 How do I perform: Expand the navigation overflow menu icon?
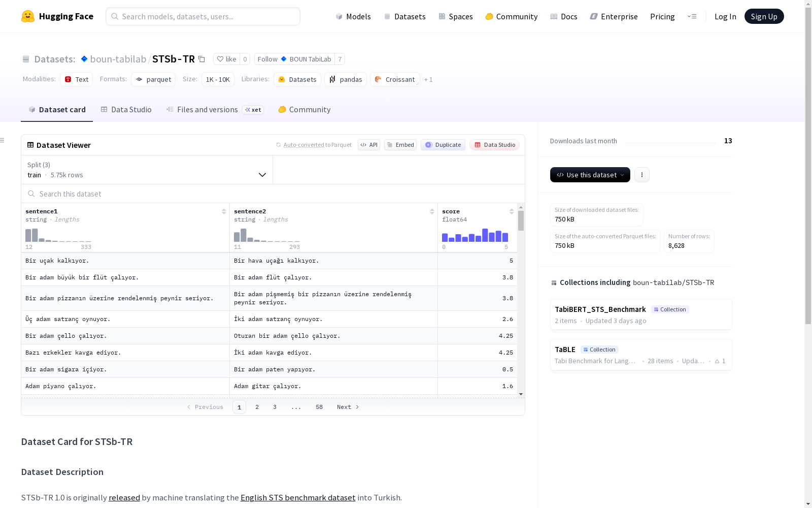(692, 16)
